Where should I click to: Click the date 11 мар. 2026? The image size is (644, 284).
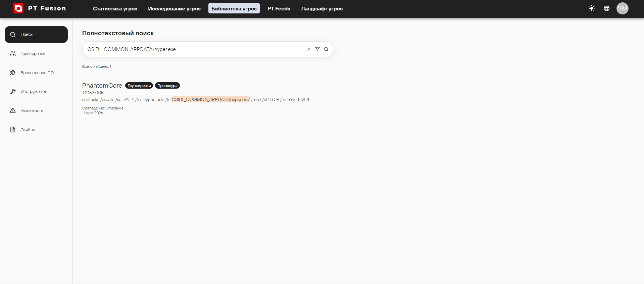coord(93,113)
